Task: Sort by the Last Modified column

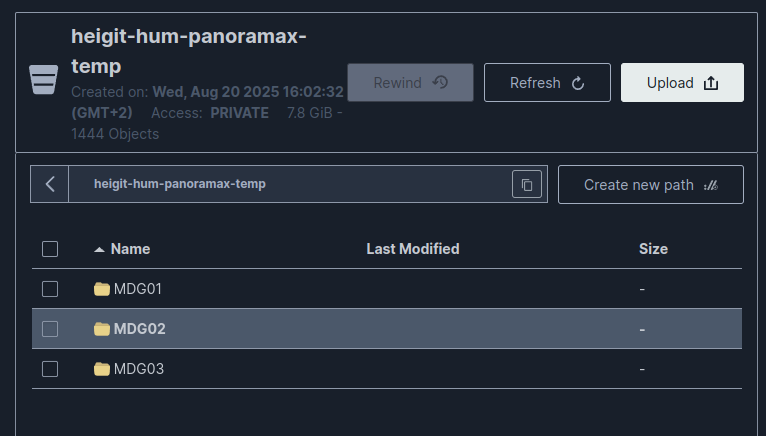Action: tap(413, 249)
